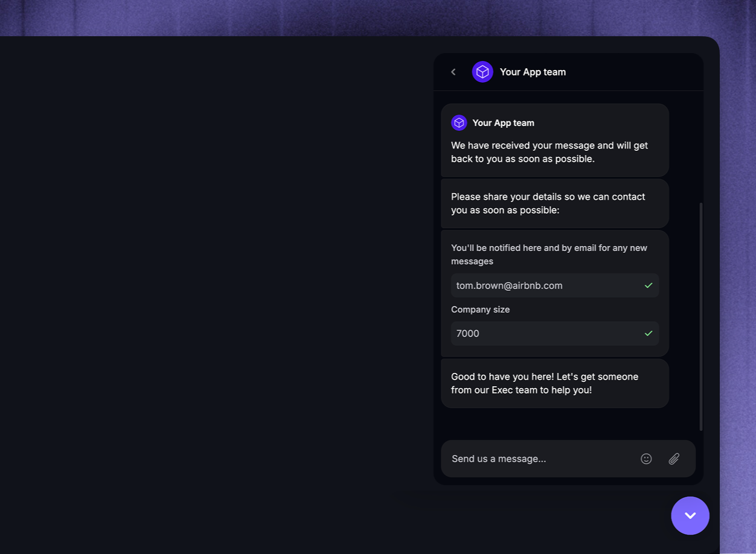Screen dimensions: 756x554
Task: Click the small cube avatar in first message
Action: point(459,123)
